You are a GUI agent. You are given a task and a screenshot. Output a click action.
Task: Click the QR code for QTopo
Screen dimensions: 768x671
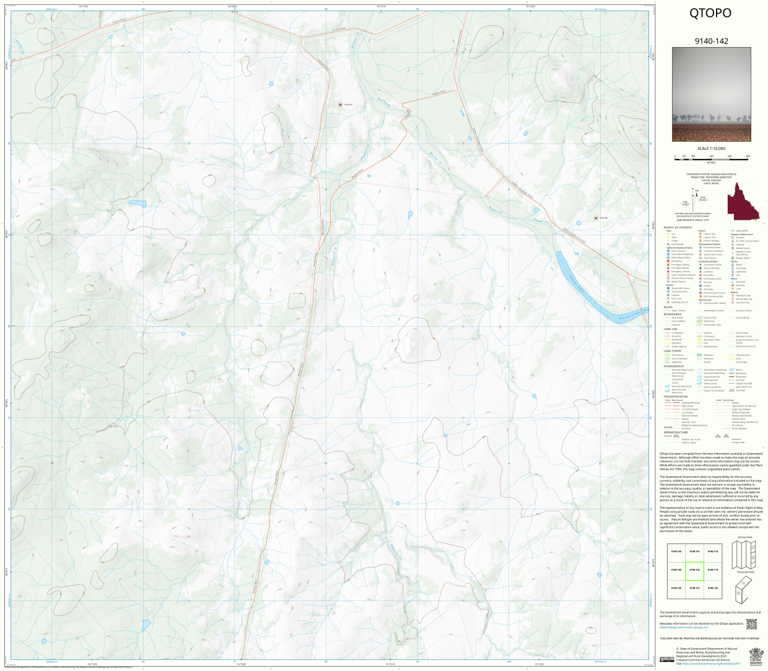751,624
